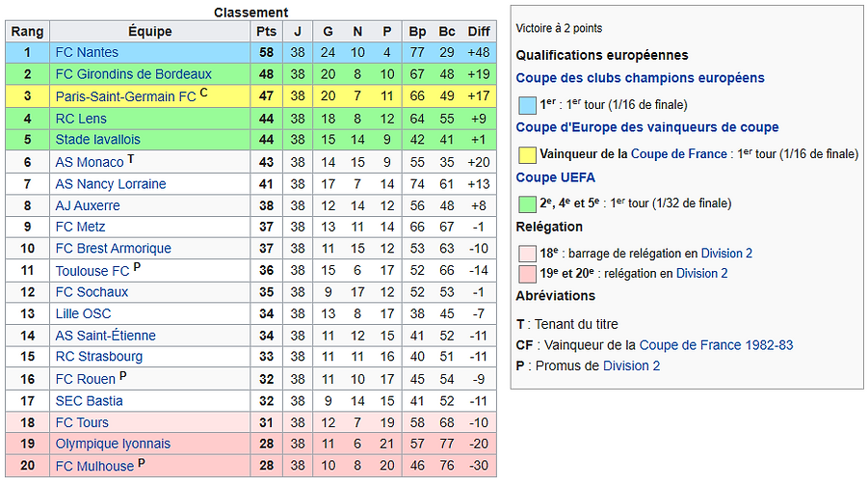
Task: Open Coupe d'Europe des vainqueurs de coupe link
Action: [x=647, y=127]
